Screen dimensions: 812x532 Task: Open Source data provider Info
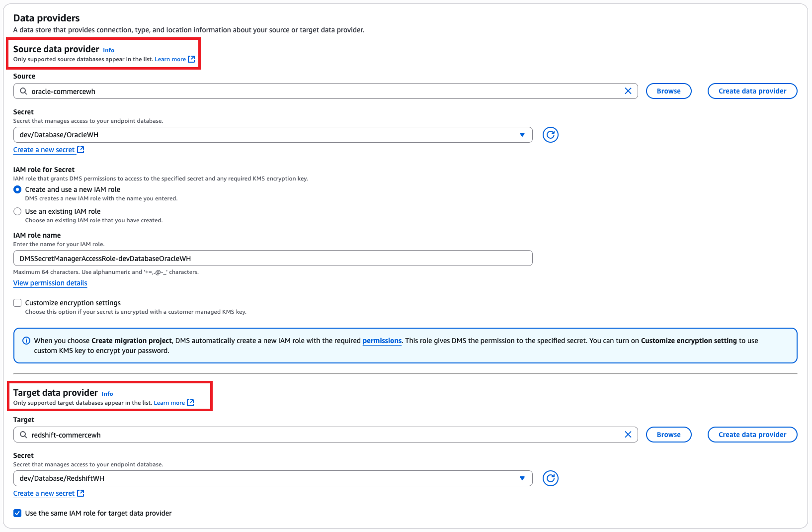click(x=108, y=50)
